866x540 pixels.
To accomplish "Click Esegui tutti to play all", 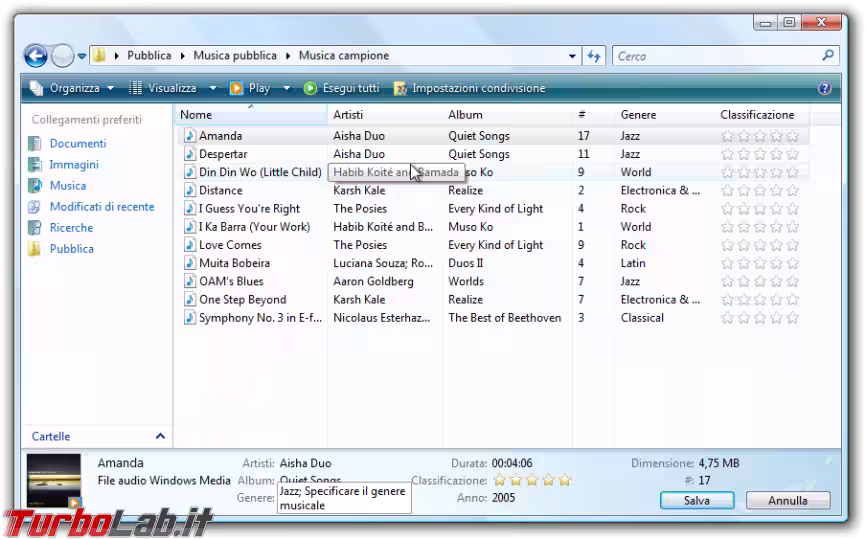I will coord(341,88).
